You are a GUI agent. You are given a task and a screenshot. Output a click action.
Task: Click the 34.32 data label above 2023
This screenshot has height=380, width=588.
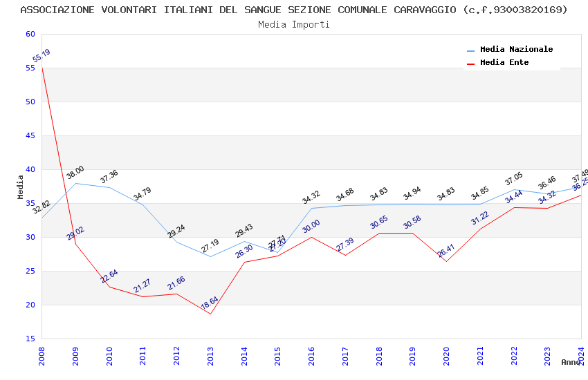pos(546,198)
